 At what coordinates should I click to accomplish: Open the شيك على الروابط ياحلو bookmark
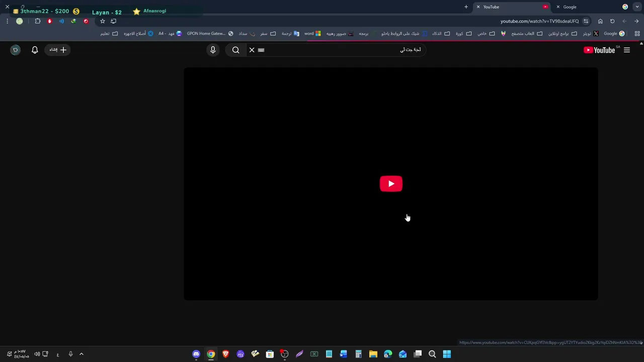click(404, 34)
